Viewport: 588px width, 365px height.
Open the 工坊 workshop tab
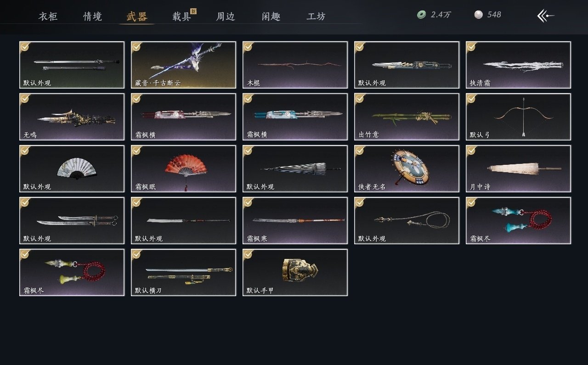click(x=316, y=17)
